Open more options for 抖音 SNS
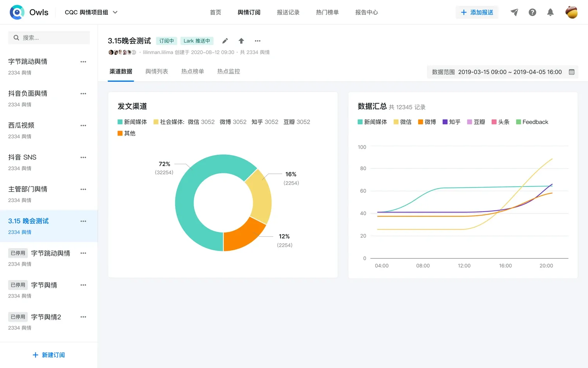Screen dimensions: 588x368 click(83, 158)
